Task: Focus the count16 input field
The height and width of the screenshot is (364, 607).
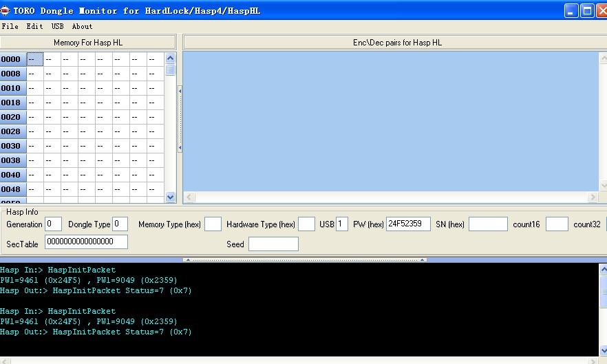Action: [x=557, y=224]
